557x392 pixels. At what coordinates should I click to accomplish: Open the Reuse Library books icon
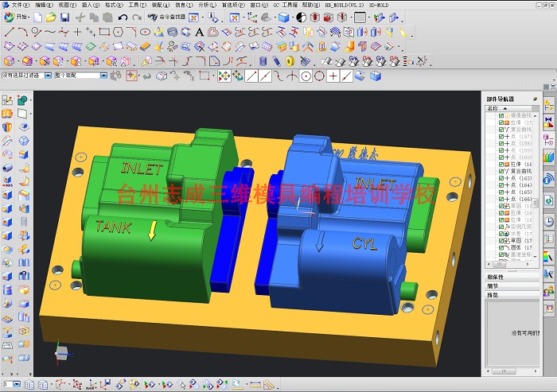(549, 157)
